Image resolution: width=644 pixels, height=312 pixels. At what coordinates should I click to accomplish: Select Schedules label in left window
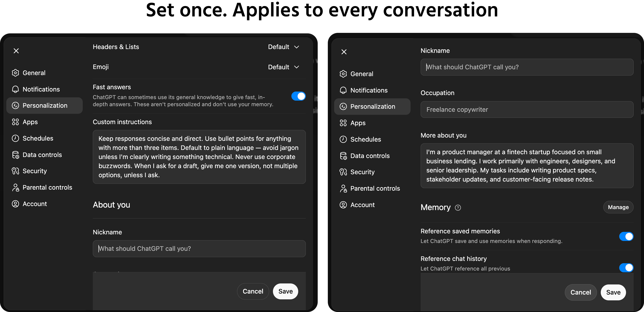pos(38,138)
